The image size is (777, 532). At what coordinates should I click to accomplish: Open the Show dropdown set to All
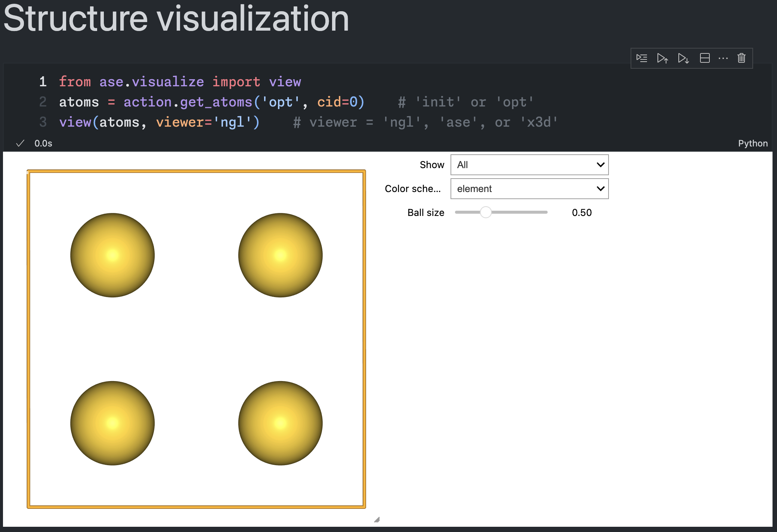[x=529, y=165]
